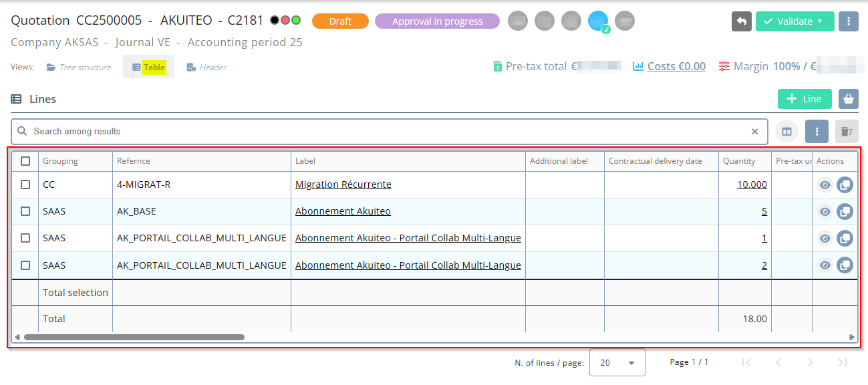Toggle the eye icon on the AK_BASE row
This screenshot has width=868, height=385.
pos(825,212)
